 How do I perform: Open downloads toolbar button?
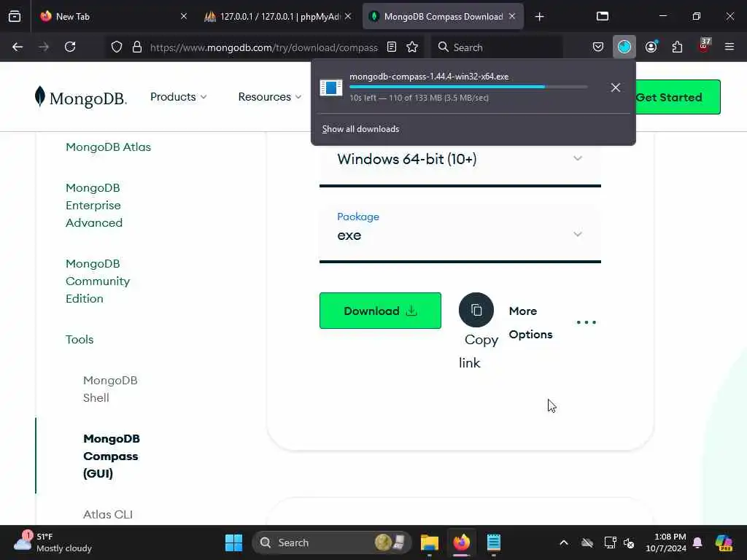[624, 47]
